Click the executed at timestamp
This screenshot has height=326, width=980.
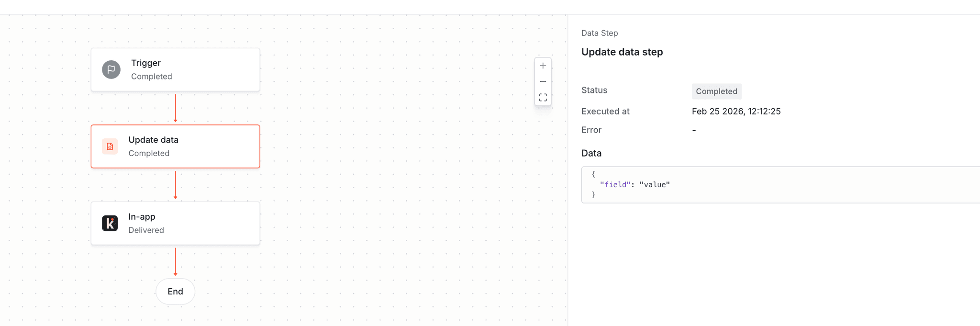point(736,111)
